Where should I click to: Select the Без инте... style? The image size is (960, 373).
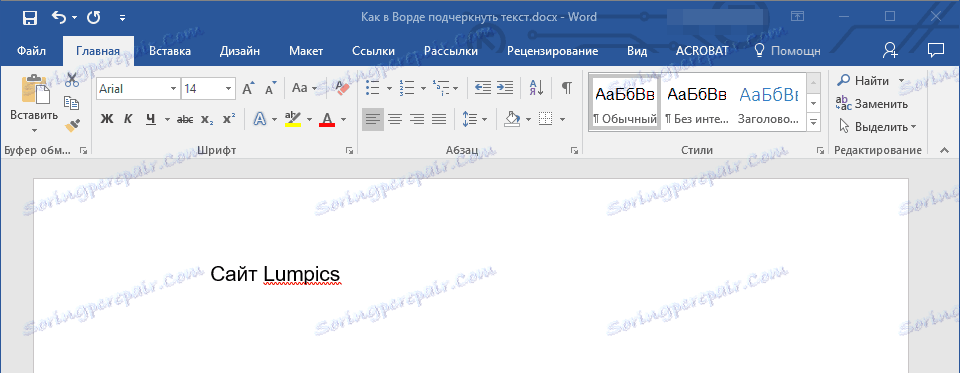click(x=697, y=102)
